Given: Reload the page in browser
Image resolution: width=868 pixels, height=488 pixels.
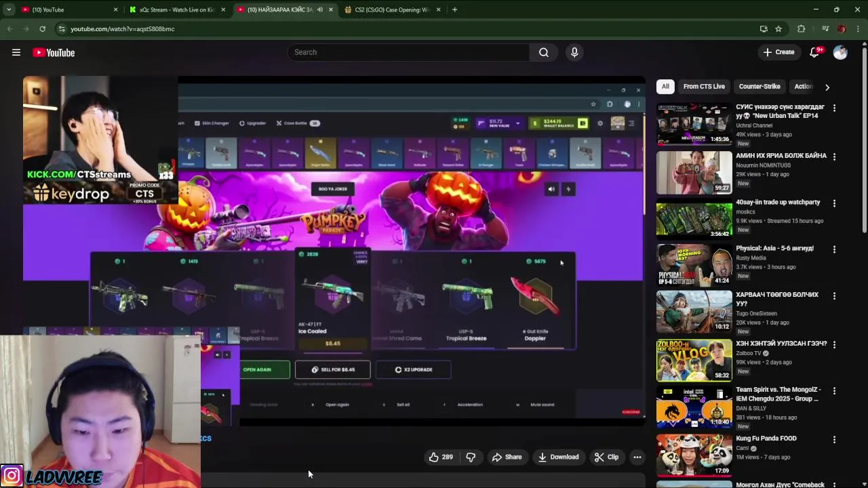Looking at the screenshot, I should (x=42, y=28).
